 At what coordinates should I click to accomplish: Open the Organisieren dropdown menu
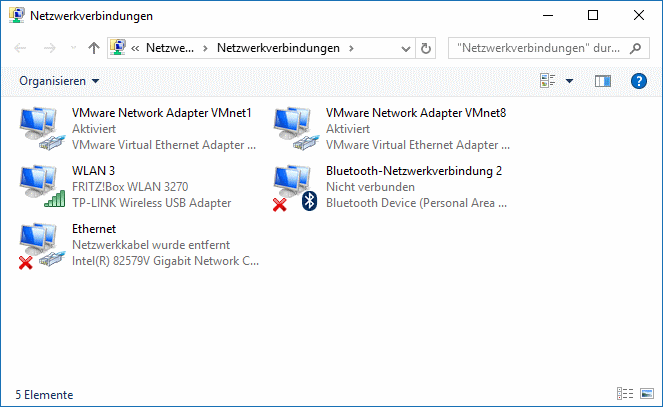coord(59,81)
